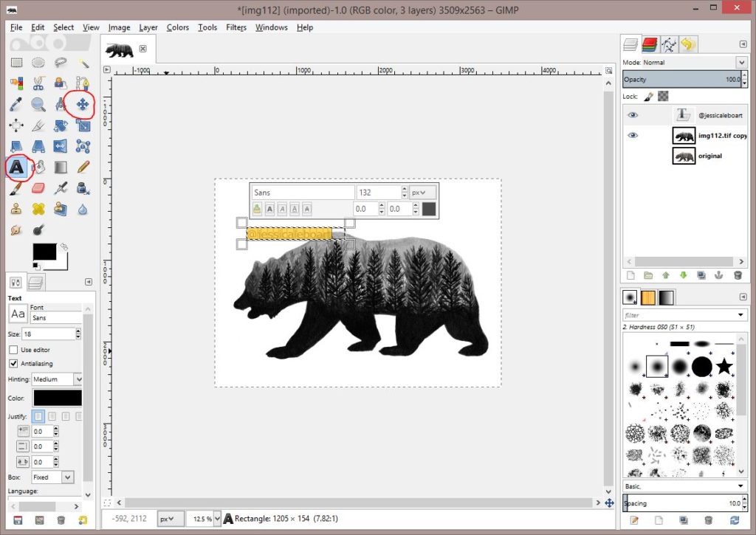The height and width of the screenshot is (535, 756).
Task: Toggle the lock pixels brush icon
Action: pyautogui.click(x=648, y=97)
